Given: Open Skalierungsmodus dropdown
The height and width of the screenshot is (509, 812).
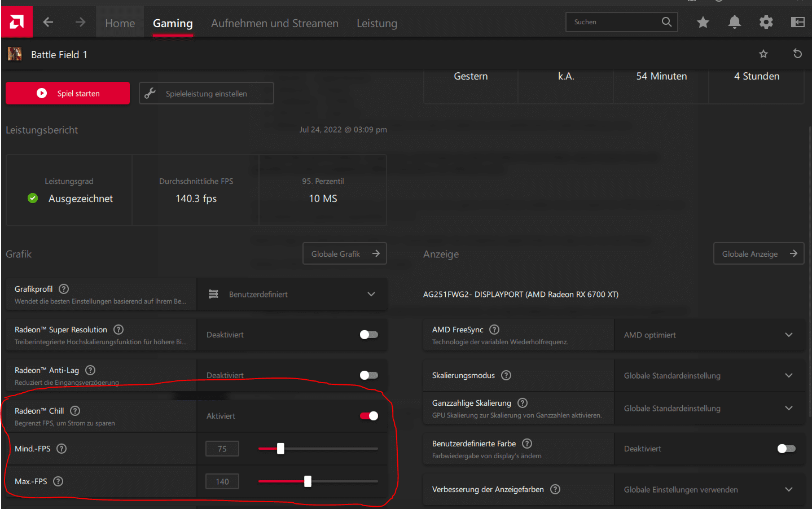Looking at the screenshot, I should (x=709, y=375).
